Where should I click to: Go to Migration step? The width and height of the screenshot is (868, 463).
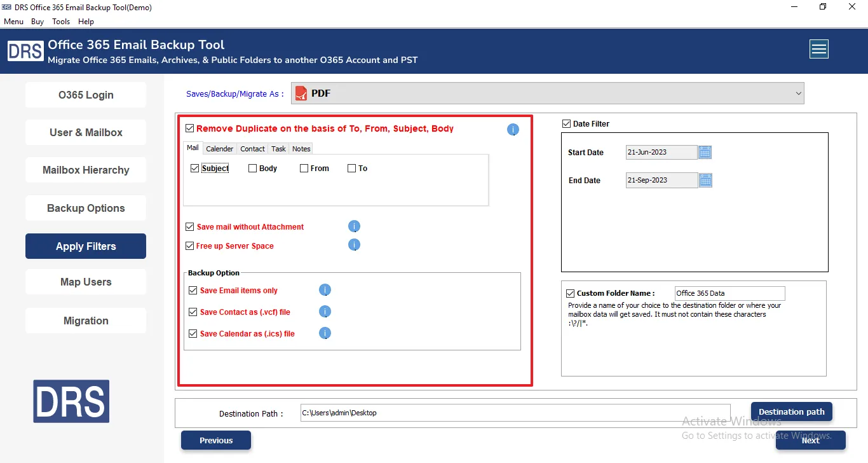(86, 321)
